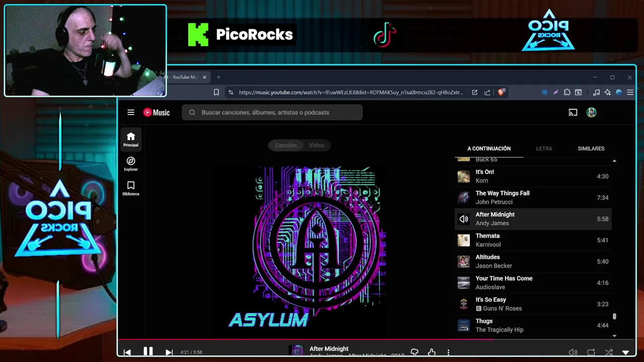Click the search magnifier icon
The width and height of the screenshot is (644, 362).
pos(192,113)
